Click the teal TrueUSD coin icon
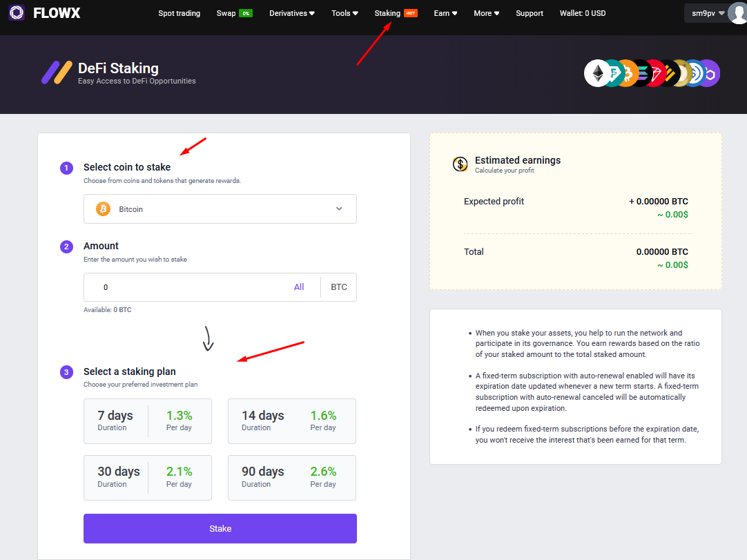 [614, 73]
